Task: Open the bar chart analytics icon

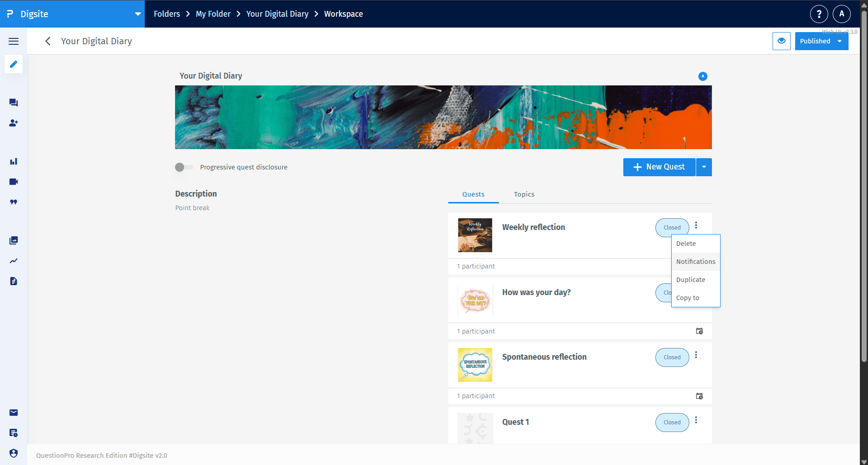Action: point(14,161)
